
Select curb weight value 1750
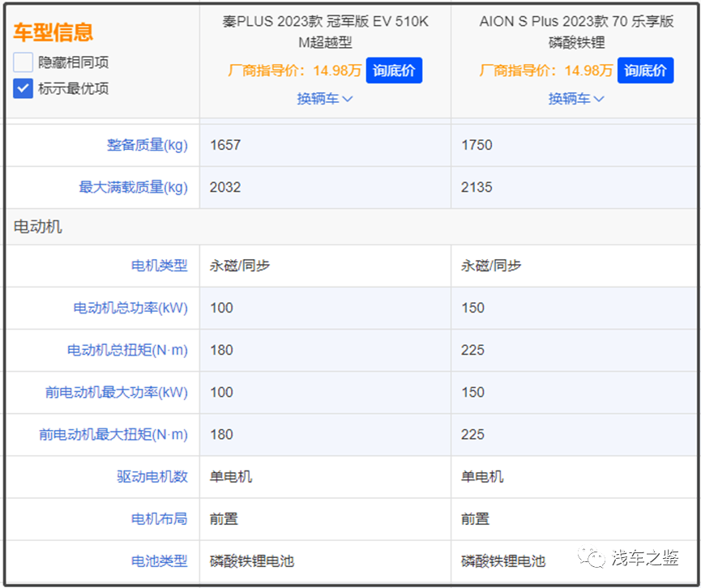pos(477,145)
